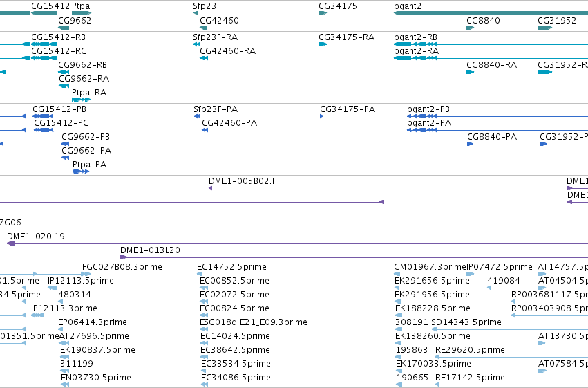This screenshot has width=588, height=388.
Task: Select EST IP12113.3prime
Action: [x=37, y=315]
